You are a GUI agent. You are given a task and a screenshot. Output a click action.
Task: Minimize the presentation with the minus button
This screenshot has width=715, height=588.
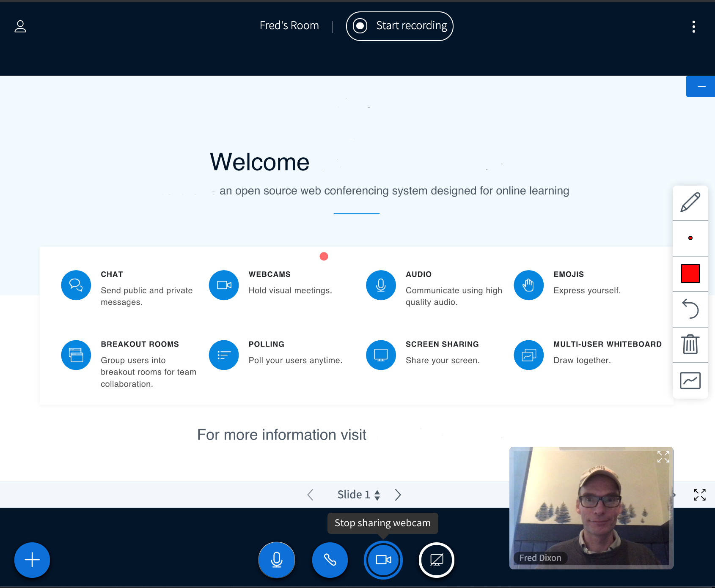[701, 87]
